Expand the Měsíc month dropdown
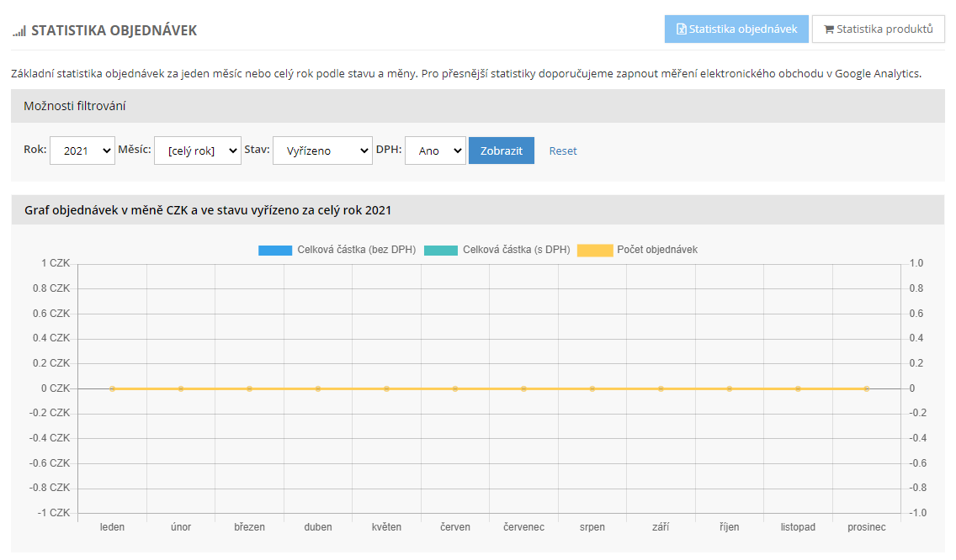Screen dimensions: 956x560 pos(198,151)
